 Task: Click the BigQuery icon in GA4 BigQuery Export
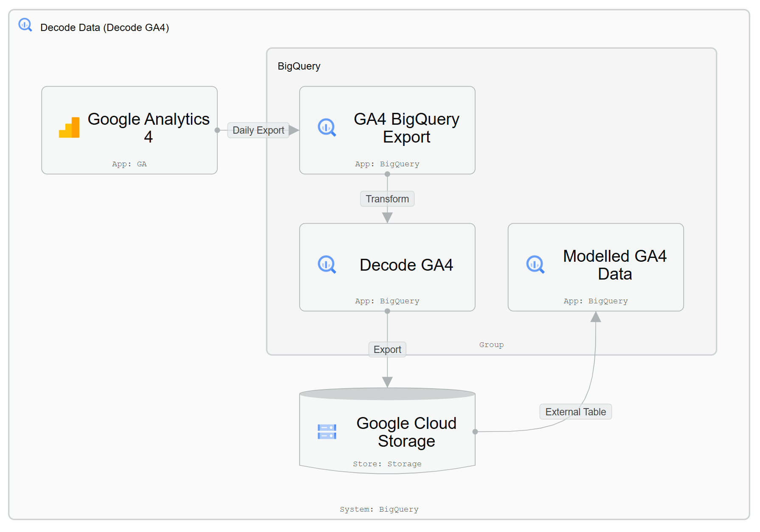click(x=327, y=128)
